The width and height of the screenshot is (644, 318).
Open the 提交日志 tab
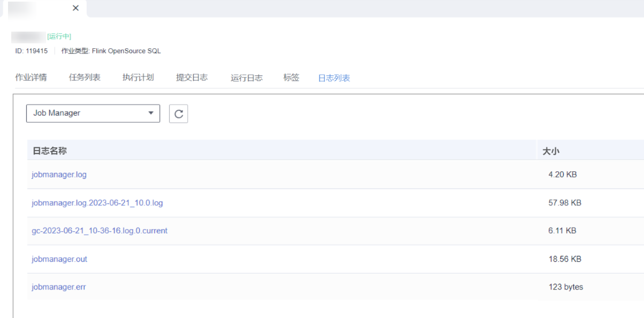pos(192,78)
